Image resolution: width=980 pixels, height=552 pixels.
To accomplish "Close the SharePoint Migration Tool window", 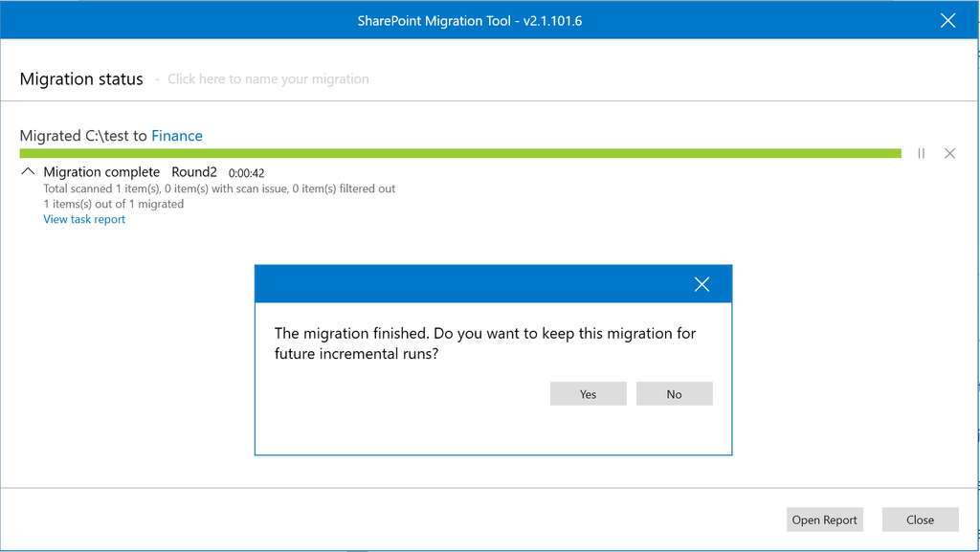I will tap(947, 20).
